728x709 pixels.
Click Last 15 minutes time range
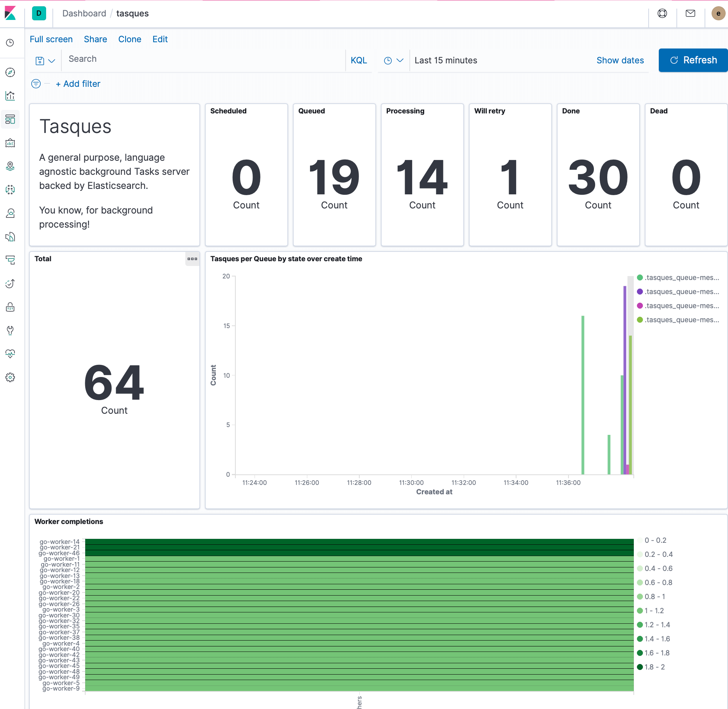[446, 60]
